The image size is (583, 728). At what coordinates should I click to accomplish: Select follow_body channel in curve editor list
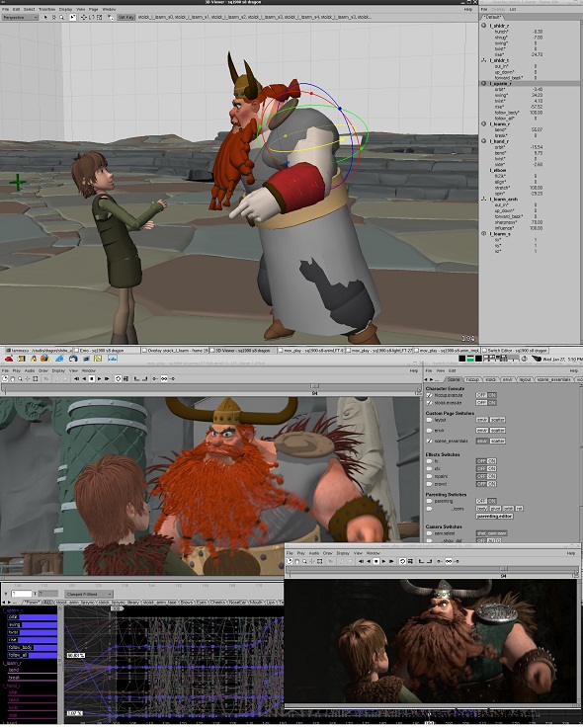pos(32,647)
